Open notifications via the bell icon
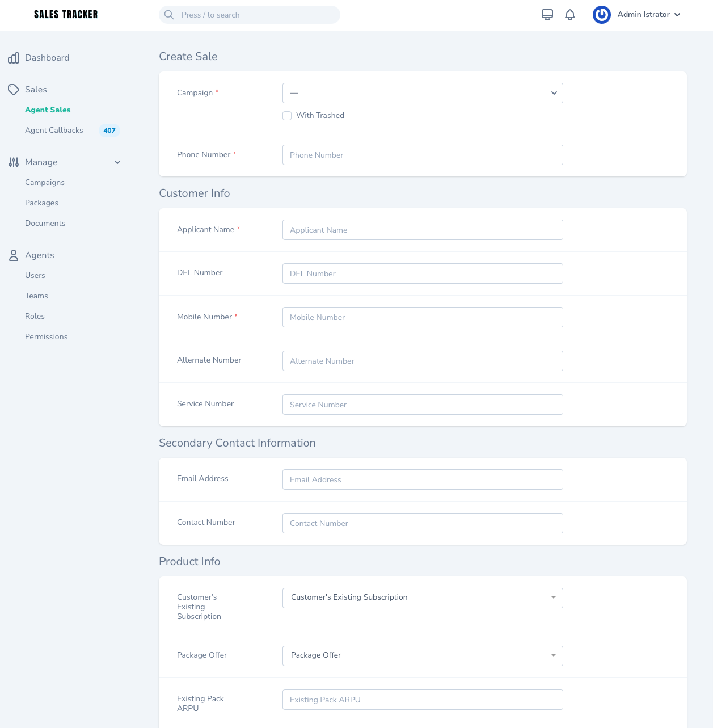Screen dimensions: 713x728 click(569, 14)
